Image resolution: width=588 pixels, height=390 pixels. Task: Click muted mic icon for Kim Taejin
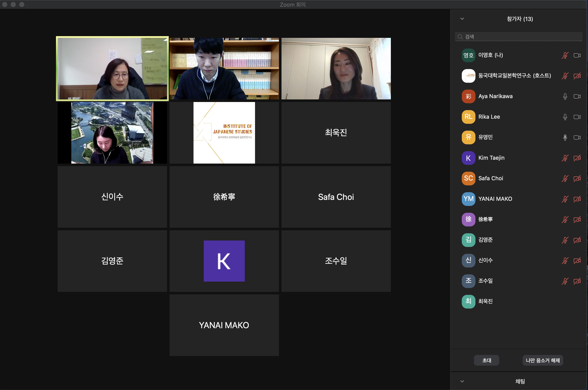pyautogui.click(x=565, y=158)
